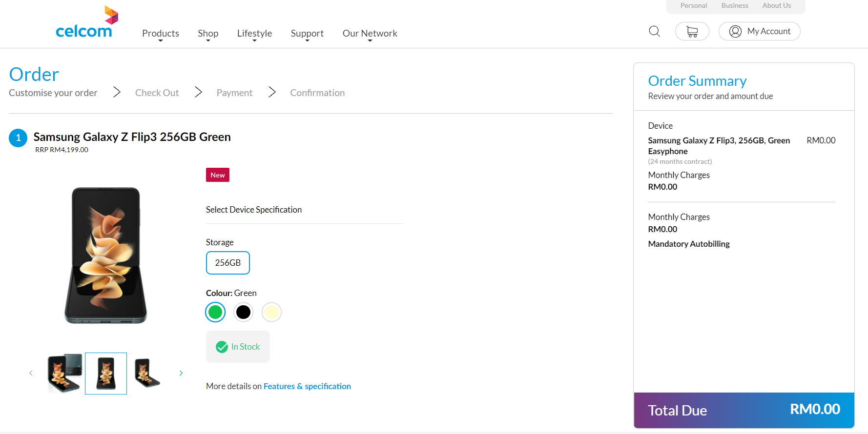Click the Celcom logo

(x=87, y=22)
